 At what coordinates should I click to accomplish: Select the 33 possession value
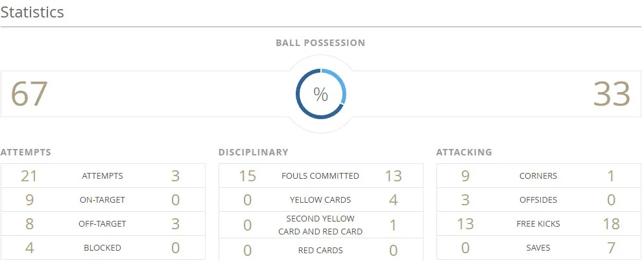612,95
